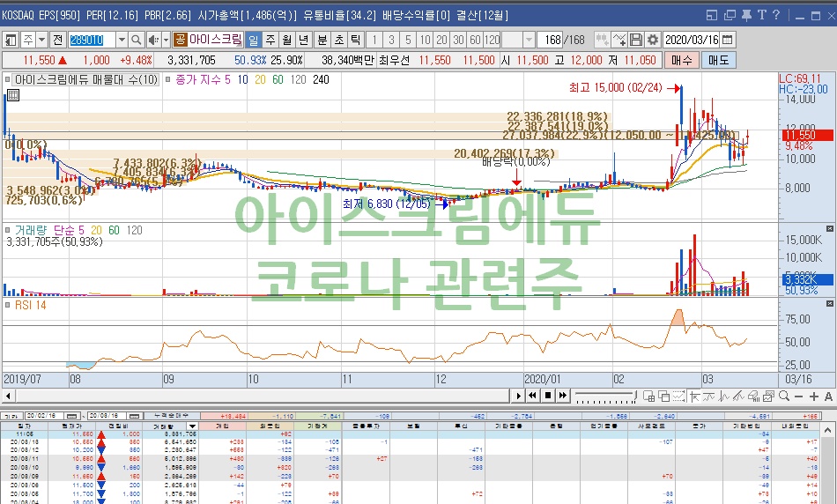Click the 매도 sell button

(x=718, y=60)
